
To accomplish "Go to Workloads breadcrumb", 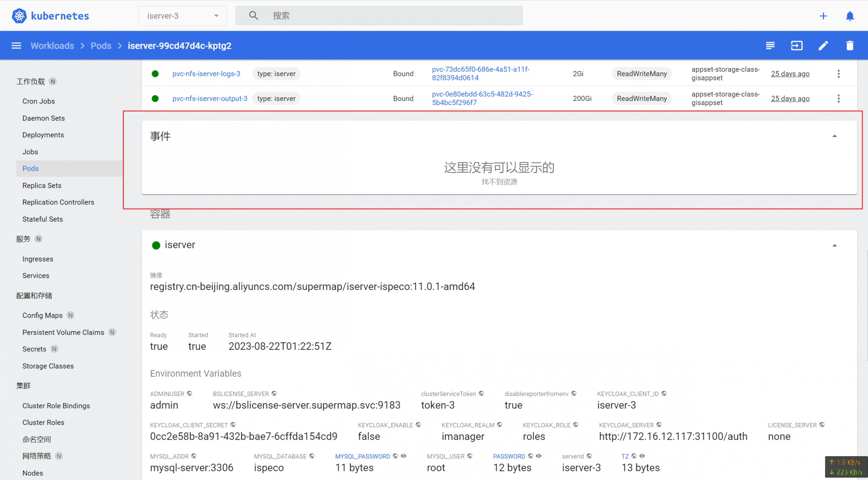I will [x=52, y=46].
